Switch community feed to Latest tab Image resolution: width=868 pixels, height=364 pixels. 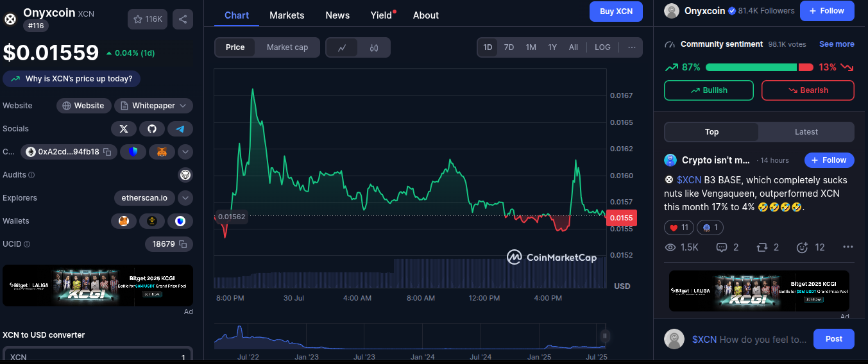point(806,132)
